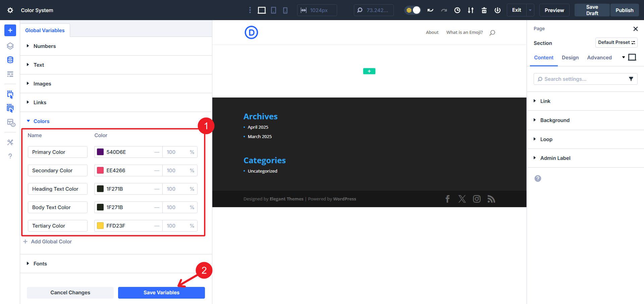Viewport: 644px width, 304px height.
Task: Open the help panel with the question mark
Action: click(10, 156)
